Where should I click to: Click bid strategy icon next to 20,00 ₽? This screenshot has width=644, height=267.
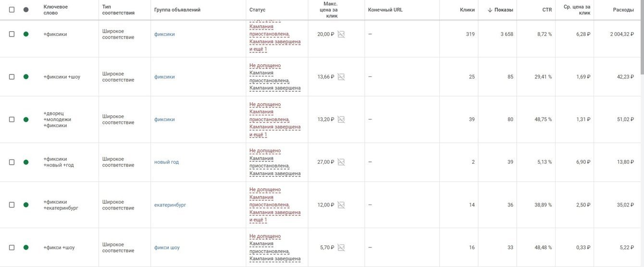click(341, 34)
